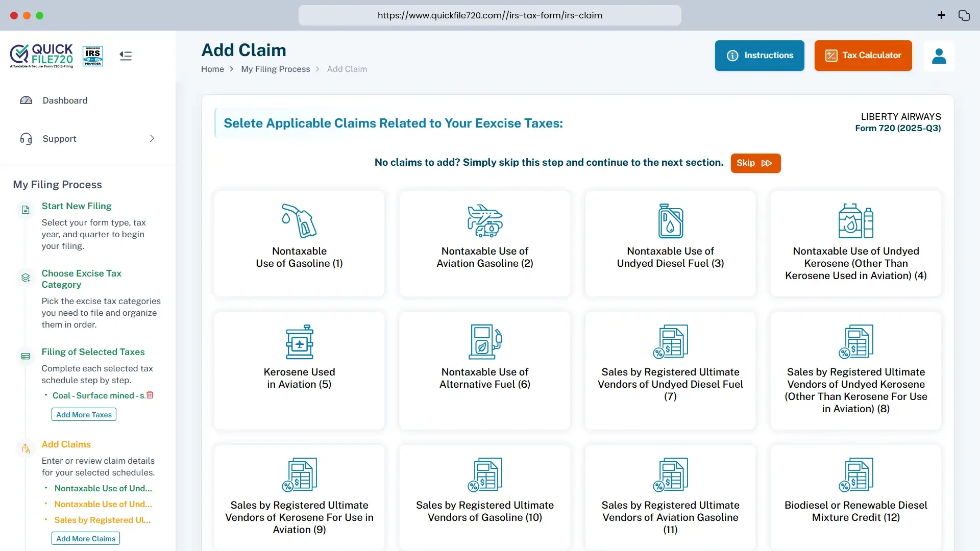
Task: Open new browser tab with plus icon
Action: click(x=941, y=15)
